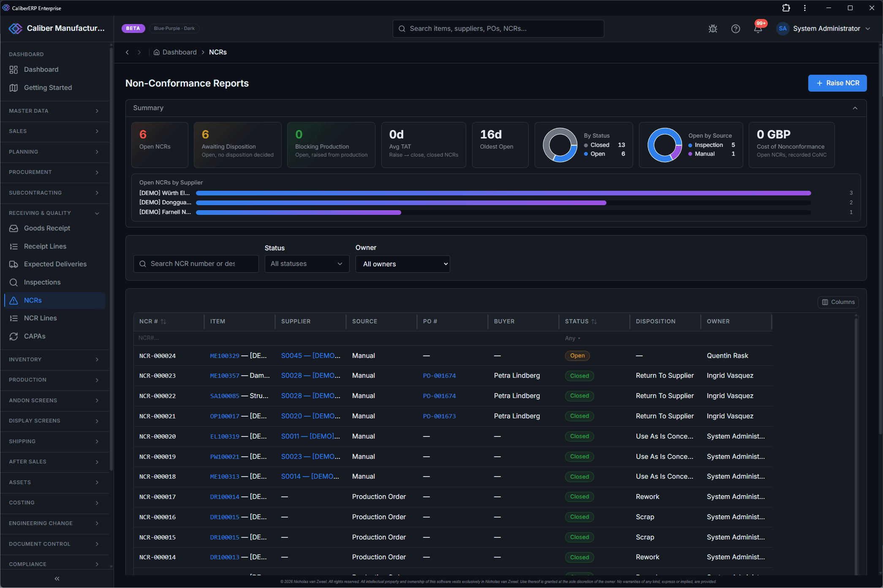Click the extensions puzzle icon in title bar

tap(786, 8)
